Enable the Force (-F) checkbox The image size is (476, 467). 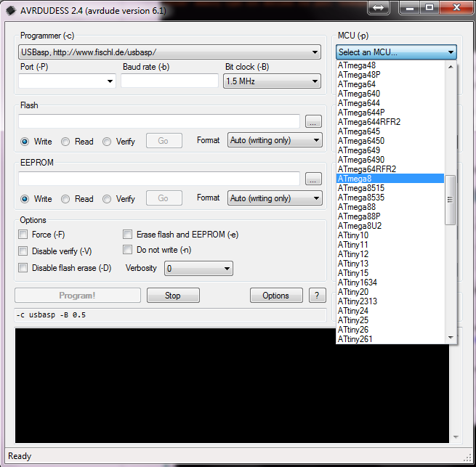click(23, 235)
